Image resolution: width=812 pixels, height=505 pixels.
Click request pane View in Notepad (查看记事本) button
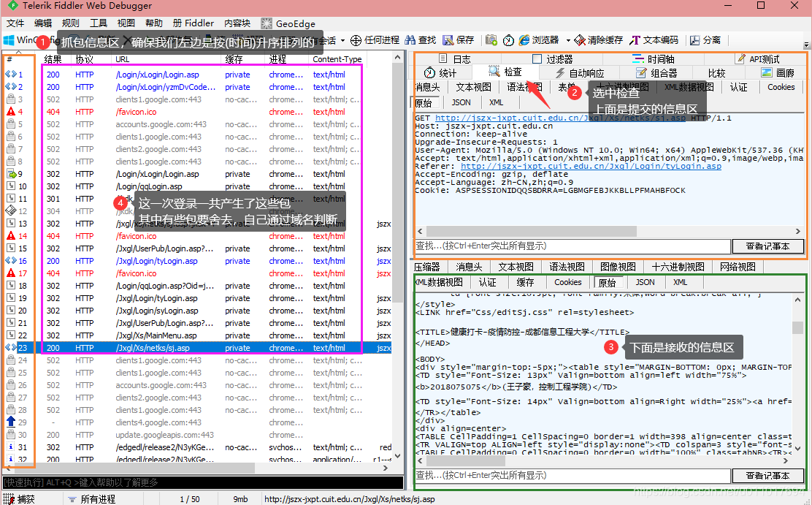pos(767,246)
